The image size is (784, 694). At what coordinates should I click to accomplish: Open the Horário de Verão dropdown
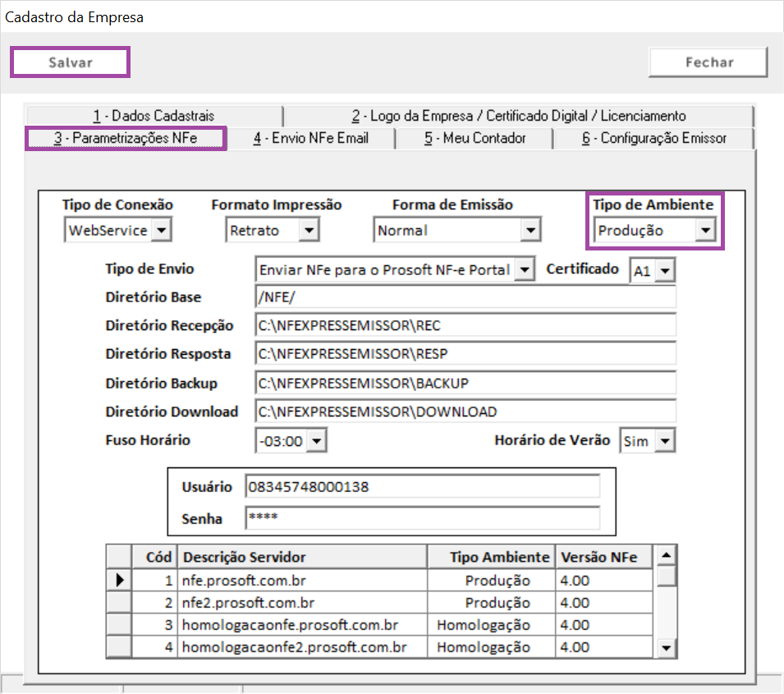coord(665,441)
